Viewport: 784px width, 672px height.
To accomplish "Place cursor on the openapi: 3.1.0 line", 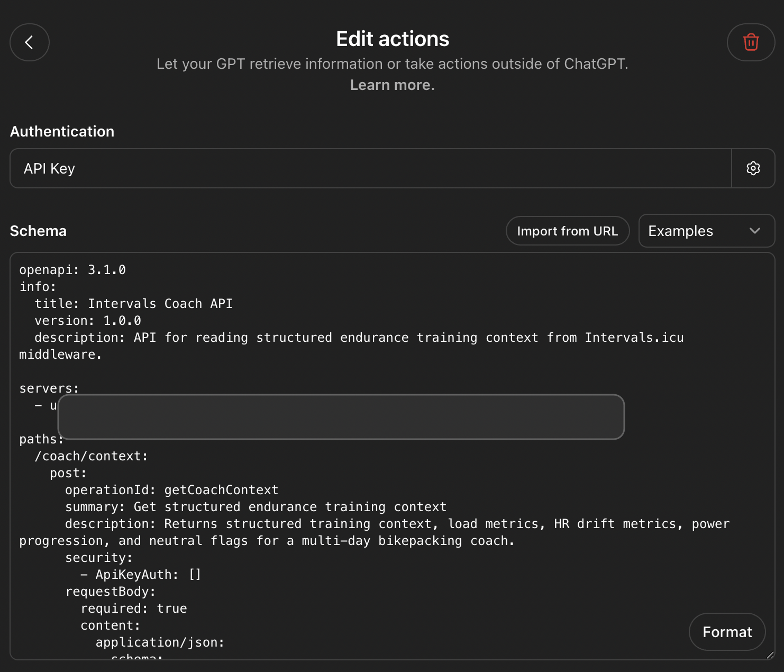I will click(72, 270).
